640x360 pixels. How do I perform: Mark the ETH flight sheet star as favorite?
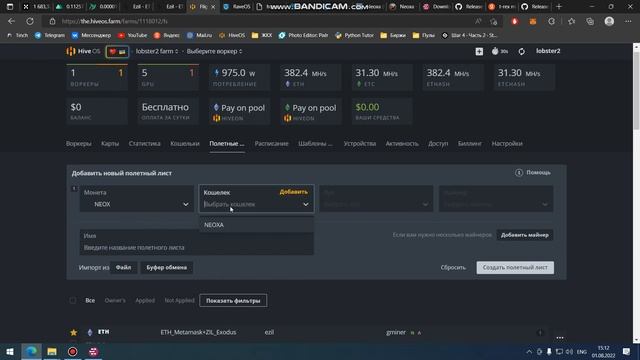pos(73,332)
